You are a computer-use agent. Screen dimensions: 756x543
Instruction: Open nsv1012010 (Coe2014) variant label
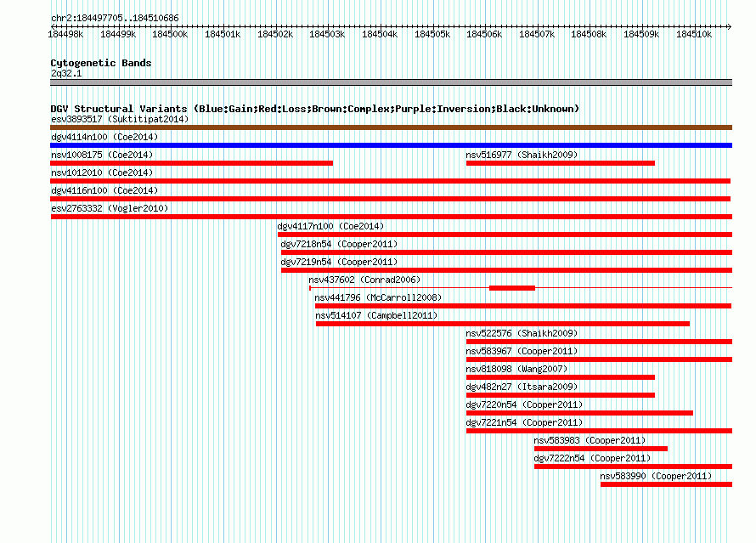(102, 173)
